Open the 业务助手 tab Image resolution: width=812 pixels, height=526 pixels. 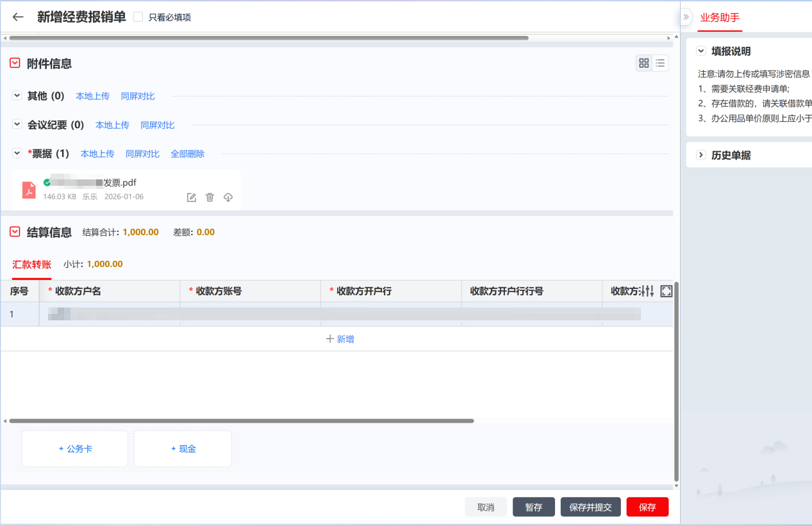click(720, 17)
